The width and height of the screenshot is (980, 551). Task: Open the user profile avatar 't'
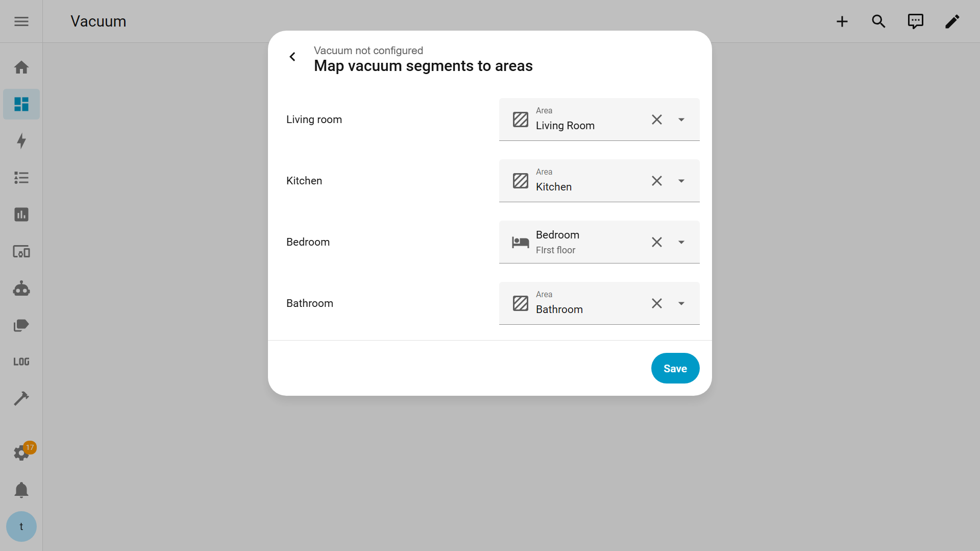21,526
